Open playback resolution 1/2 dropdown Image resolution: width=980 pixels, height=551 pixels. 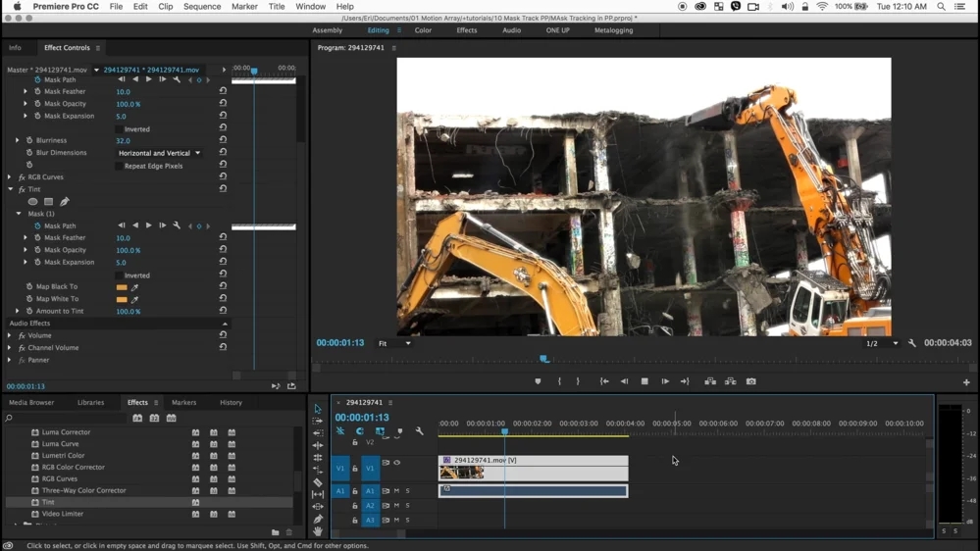click(881, 343)
